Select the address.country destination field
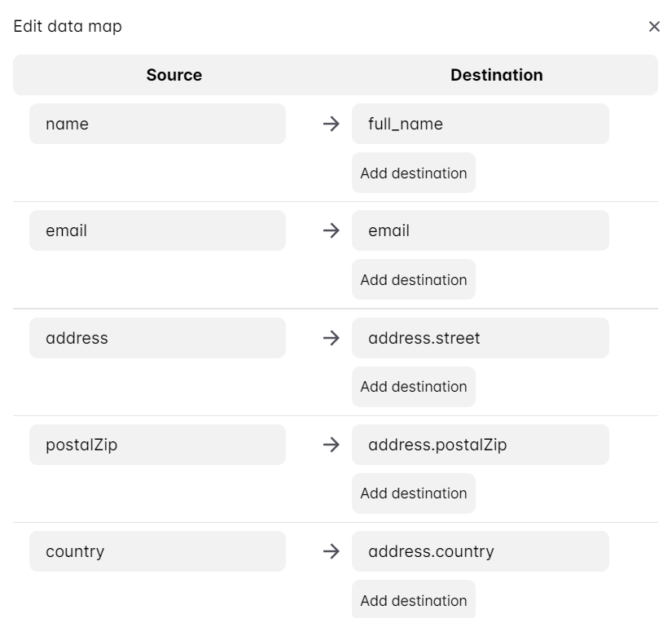Viewport: 672px width, 627px height. [x=480, y=551]
